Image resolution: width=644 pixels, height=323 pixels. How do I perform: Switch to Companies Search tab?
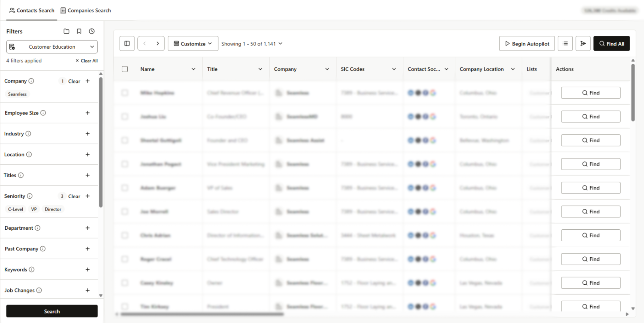coord(86,10)
